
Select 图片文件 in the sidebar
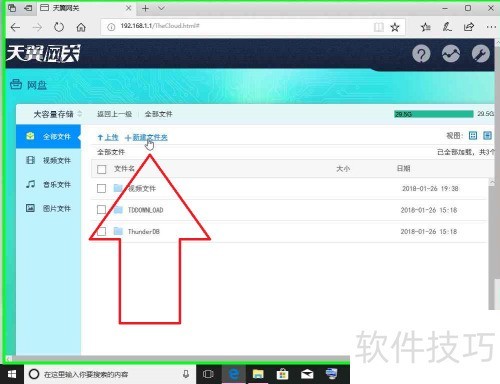coord(48,208)
